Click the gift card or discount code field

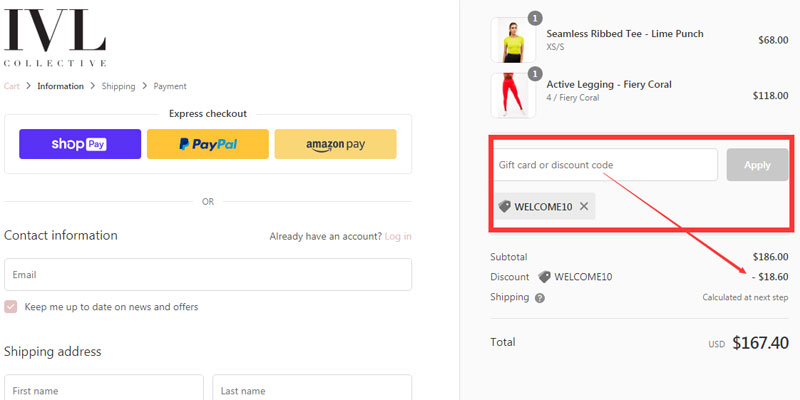604,165
